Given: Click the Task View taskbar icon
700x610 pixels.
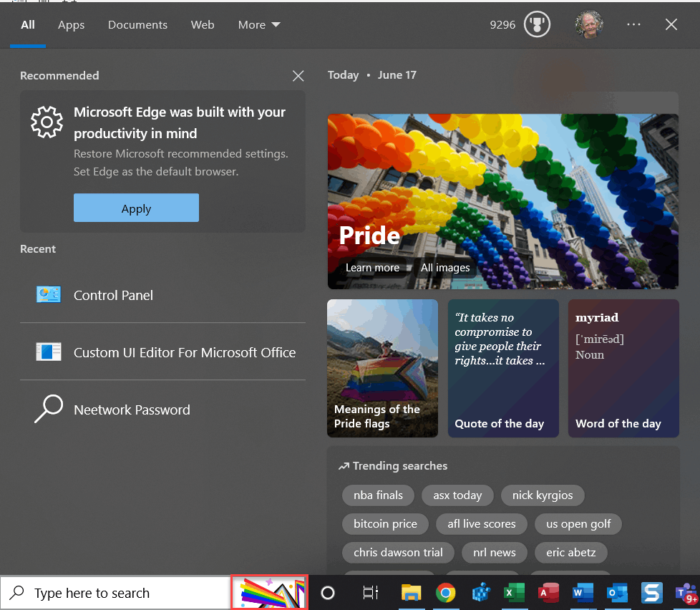Looking at the screenshot, I should coord(370,593).
